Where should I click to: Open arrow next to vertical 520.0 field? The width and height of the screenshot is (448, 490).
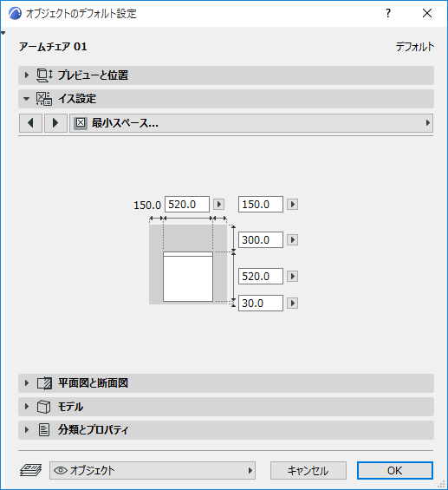click(x=293, y=276)
